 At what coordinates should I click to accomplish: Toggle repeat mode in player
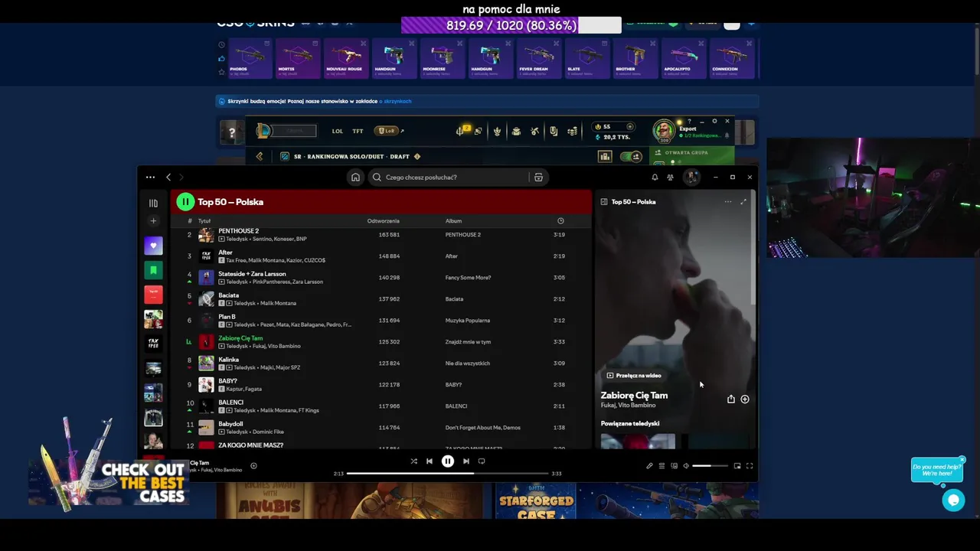(482, 461)
